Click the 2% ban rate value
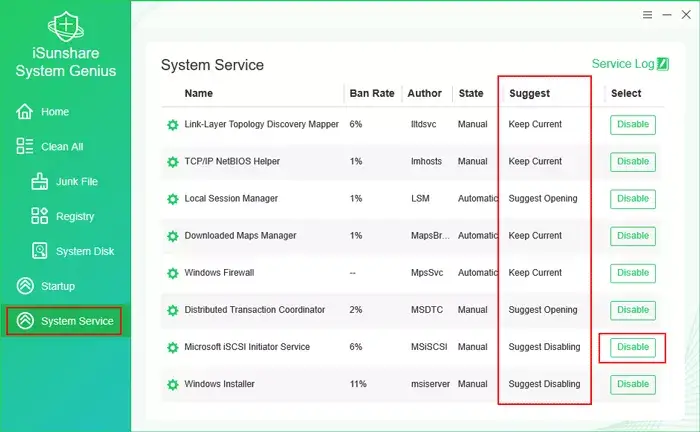This screenshot has height=432, width=700. pyautogui.click(x=356, y=310)
